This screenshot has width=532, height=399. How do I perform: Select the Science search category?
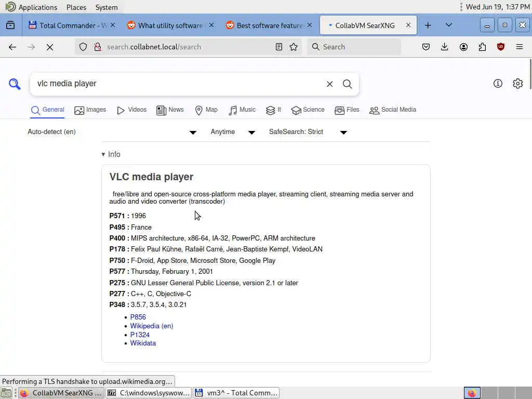click(308, 110)
